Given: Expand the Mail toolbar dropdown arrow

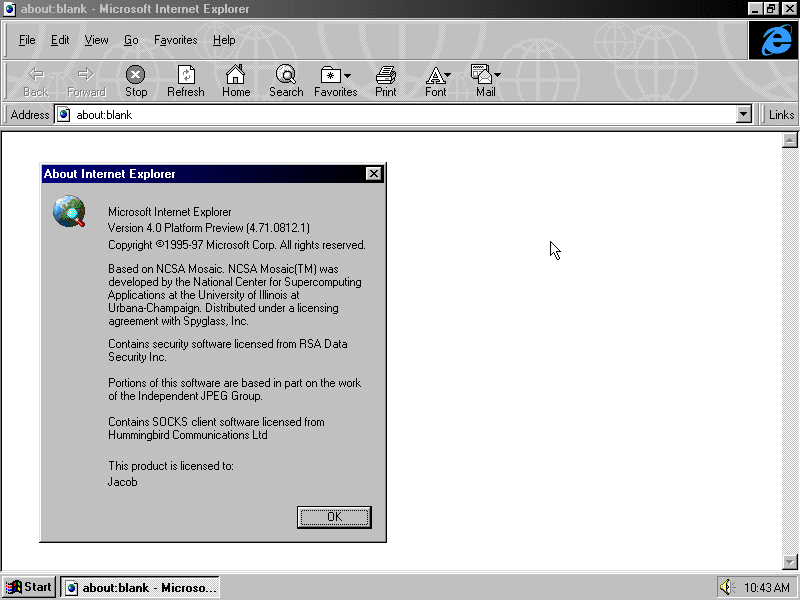Looking at the screenshot, I should click(497, 75).
